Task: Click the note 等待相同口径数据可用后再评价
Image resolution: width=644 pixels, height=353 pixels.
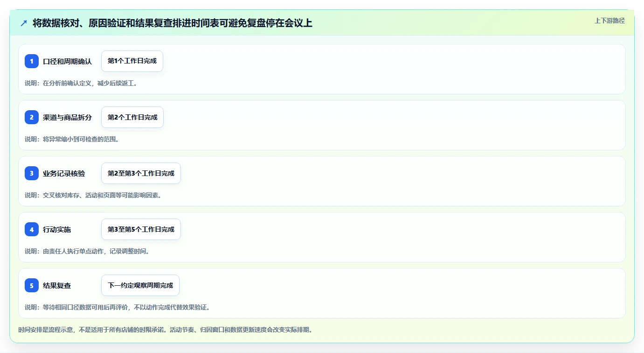Action: (118, 307)
